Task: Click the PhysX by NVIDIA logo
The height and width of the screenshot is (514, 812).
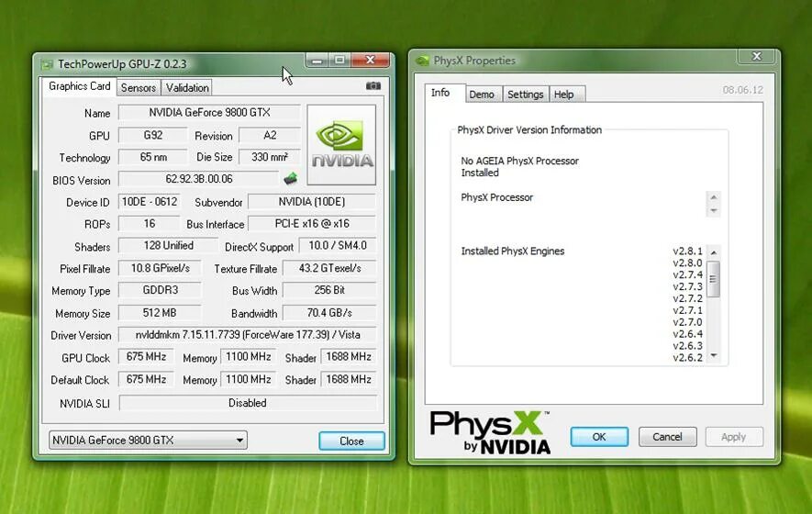Action: pos(489,432)
